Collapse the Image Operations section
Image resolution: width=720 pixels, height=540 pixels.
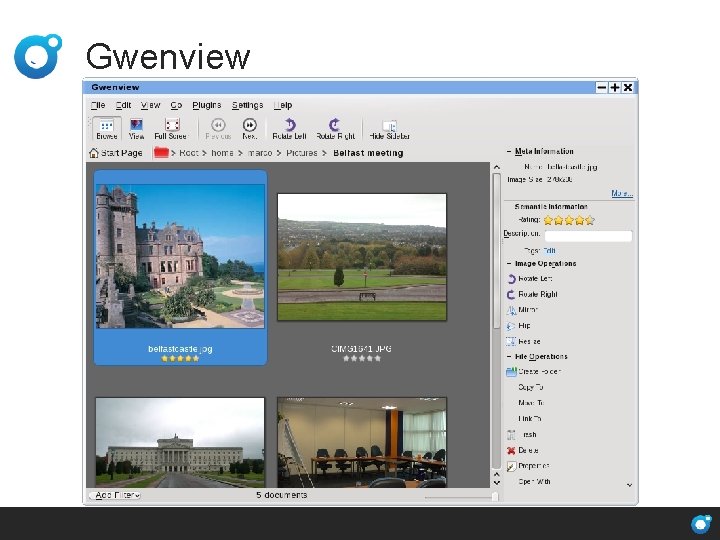[x=509, y=264]
